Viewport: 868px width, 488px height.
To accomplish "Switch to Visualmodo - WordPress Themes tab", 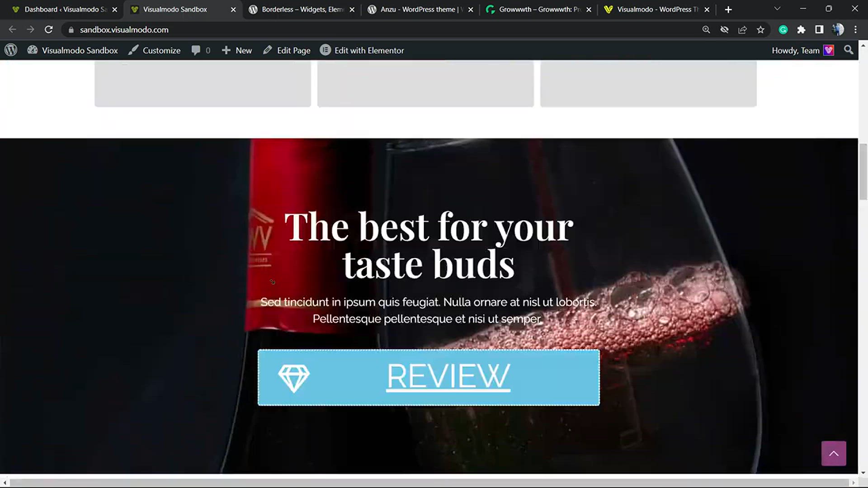I will (x=658, y=9).
